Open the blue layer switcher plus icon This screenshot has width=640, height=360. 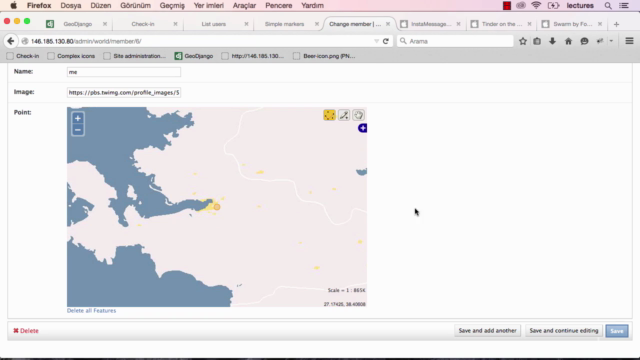coord(362,128)
